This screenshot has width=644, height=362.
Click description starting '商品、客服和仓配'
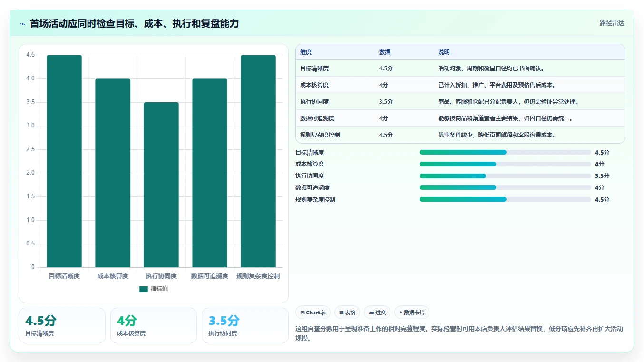508,102
